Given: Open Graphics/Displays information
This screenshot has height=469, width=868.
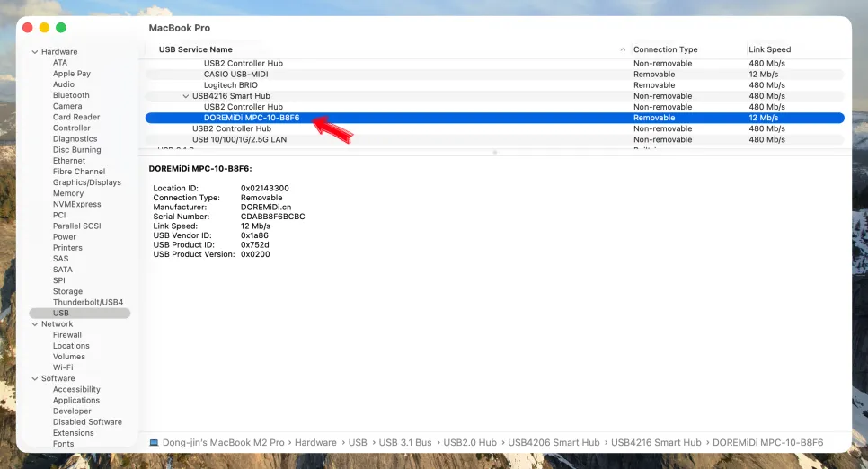Looking at the screenshot, I should [x=87, y=182].
